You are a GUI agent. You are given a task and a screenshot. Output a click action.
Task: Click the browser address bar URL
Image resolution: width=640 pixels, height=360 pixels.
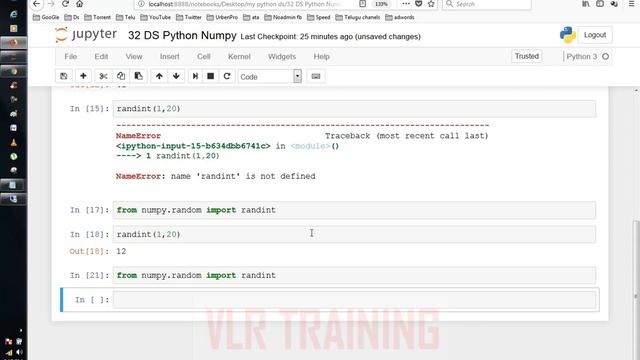pos(245,4)
